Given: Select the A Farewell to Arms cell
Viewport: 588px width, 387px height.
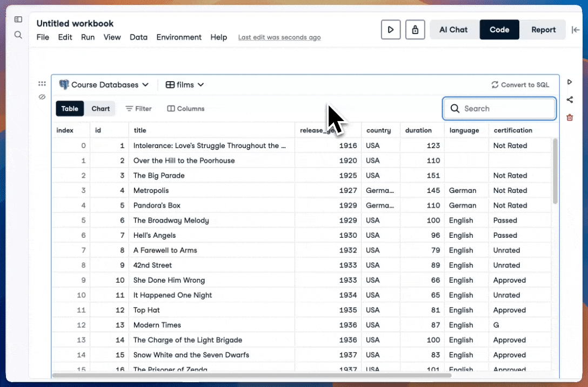Looking at the screenshot, I should point(211,250).
